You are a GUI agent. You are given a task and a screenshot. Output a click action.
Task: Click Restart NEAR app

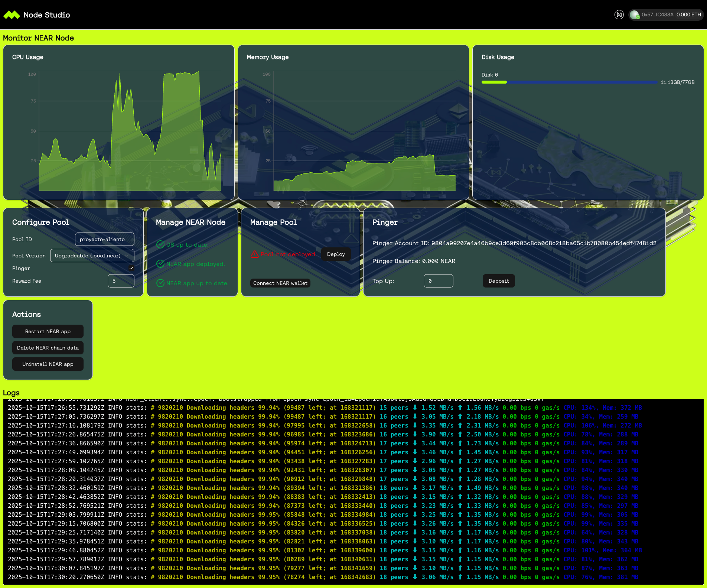point(48,331)
